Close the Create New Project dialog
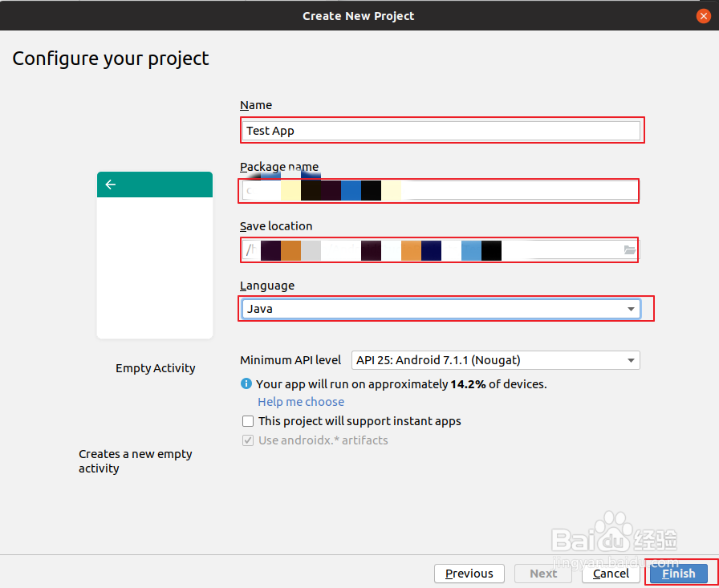 pyautogui.click(x=703, y=16)
